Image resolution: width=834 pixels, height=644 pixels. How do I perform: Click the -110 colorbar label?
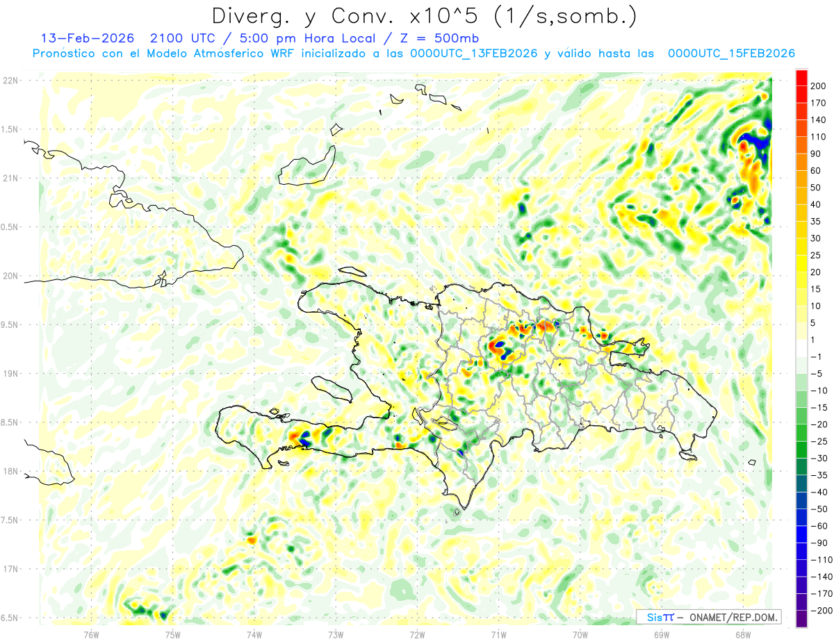823,560
